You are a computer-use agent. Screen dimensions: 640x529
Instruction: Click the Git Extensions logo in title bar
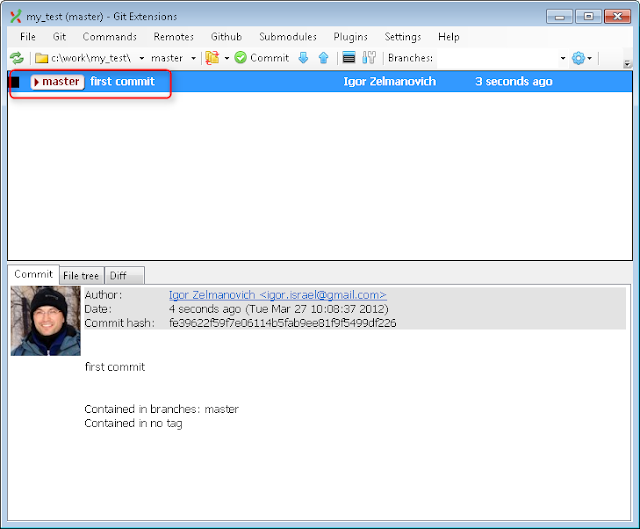click(16, 16)
